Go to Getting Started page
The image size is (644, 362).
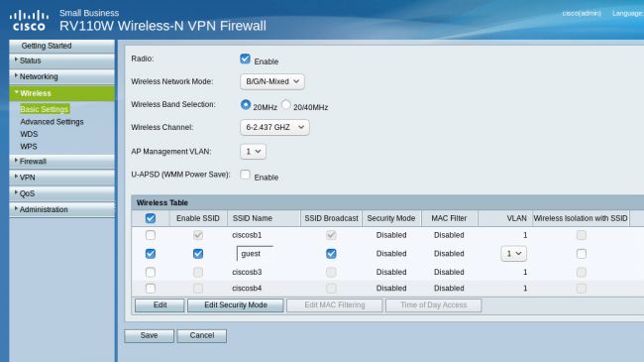point(62,46)
